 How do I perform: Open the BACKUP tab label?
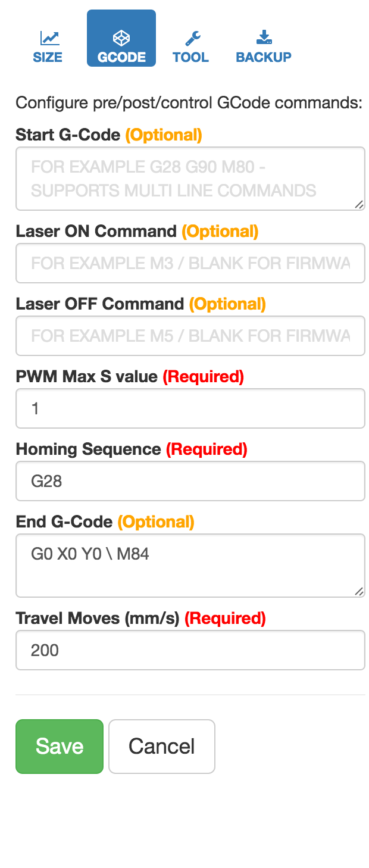264,57
